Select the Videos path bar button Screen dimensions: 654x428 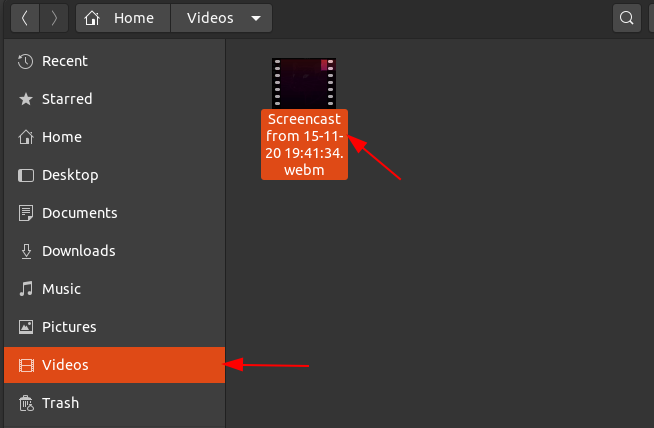(210, 18)
